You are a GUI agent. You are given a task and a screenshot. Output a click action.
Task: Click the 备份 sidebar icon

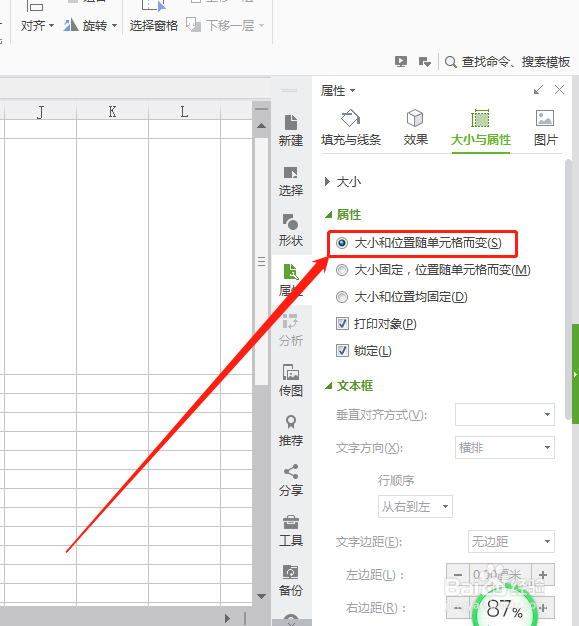click(291, 580)
